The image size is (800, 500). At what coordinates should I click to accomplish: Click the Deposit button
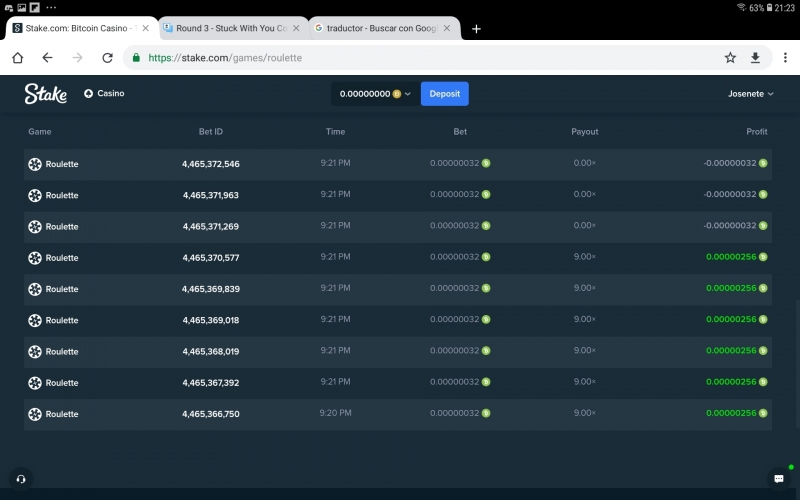(444, 94)
